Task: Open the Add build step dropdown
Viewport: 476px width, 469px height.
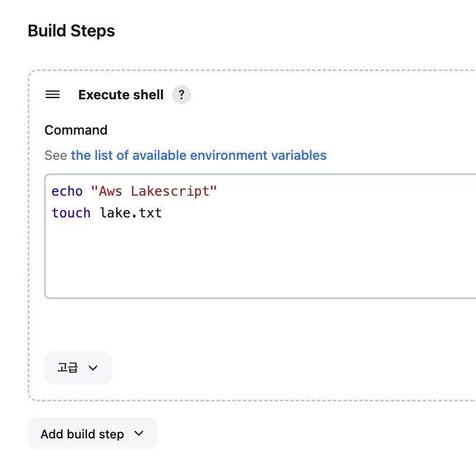Action: tap(92, 434)
